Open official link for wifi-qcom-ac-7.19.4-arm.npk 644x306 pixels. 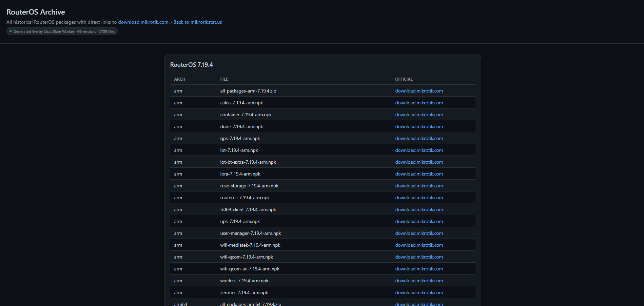[x=419, y=269]
